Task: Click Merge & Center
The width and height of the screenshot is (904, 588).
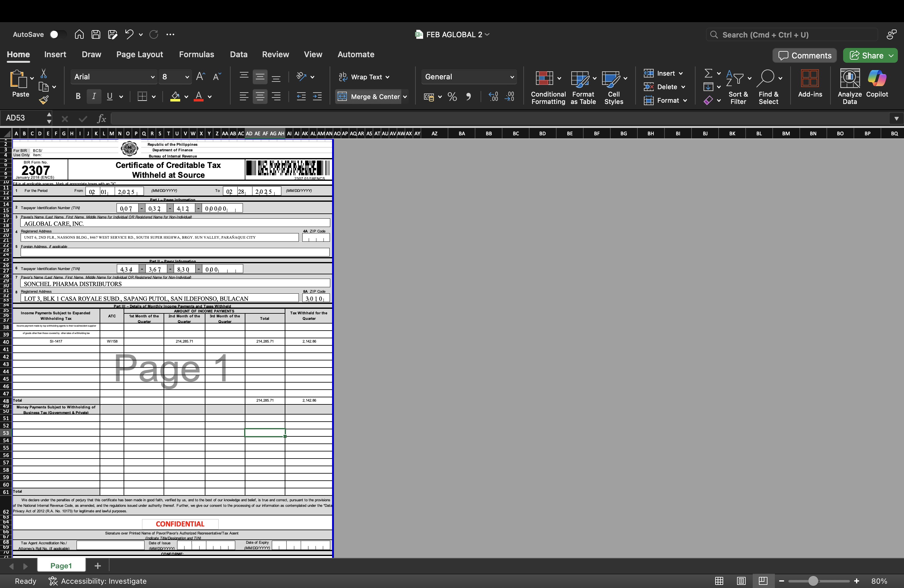Action: point(368,97)
